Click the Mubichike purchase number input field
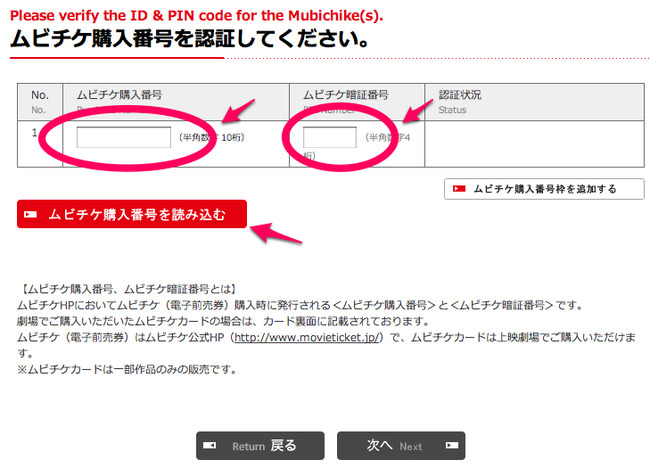 [124, 137]
